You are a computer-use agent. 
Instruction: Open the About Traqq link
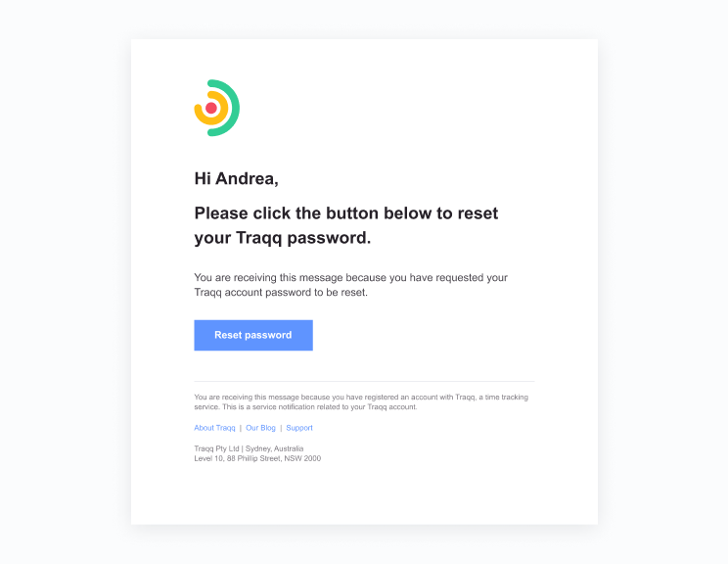214,428
